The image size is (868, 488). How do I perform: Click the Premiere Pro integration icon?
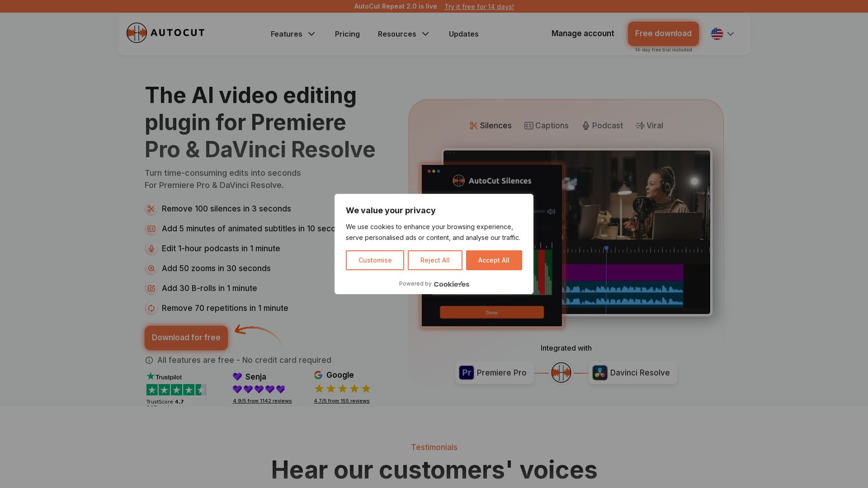466,373
